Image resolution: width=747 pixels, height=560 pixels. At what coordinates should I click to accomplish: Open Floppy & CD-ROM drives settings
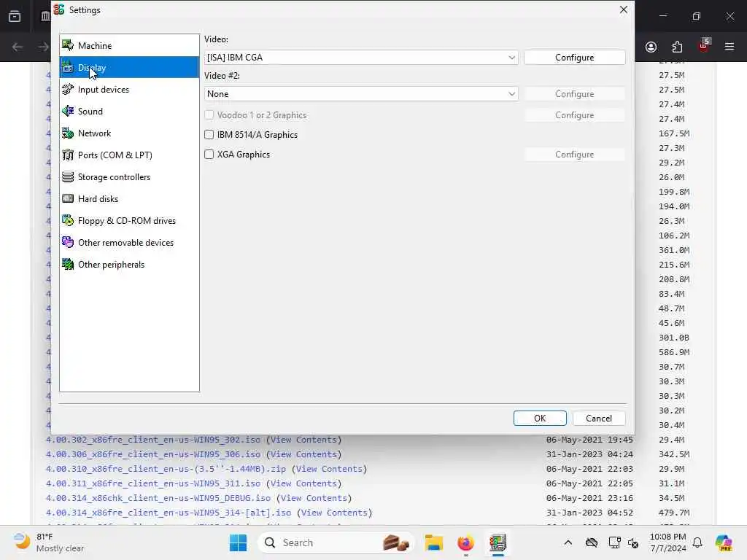point(129,221)
